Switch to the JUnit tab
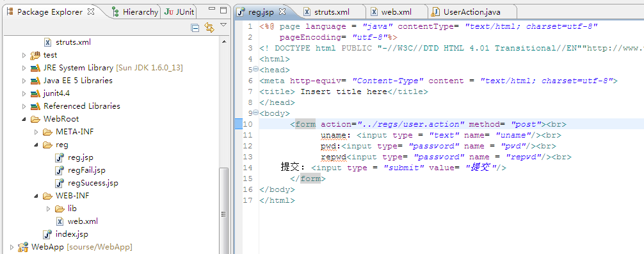Image resolution: width=644 pixels, height=254 pixels. coord(179,12)
